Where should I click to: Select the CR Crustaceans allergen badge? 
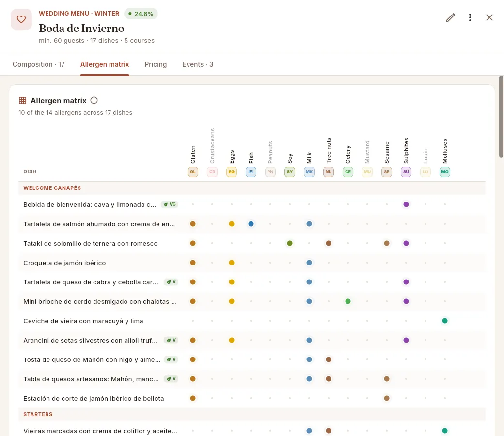(212, 172)
